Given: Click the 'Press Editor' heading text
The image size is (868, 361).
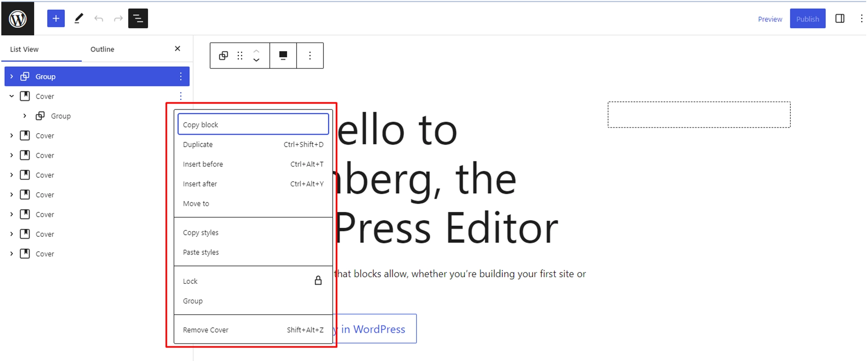Looking at the screenshot, I should 447,228.
